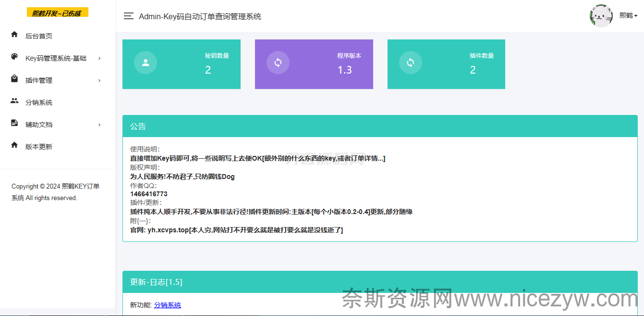This screenshot has height=316, width=644.
Task: Click the yellow 熙鹤开发 logo banner
Action: pyautogui.click(x=58, y=13)
